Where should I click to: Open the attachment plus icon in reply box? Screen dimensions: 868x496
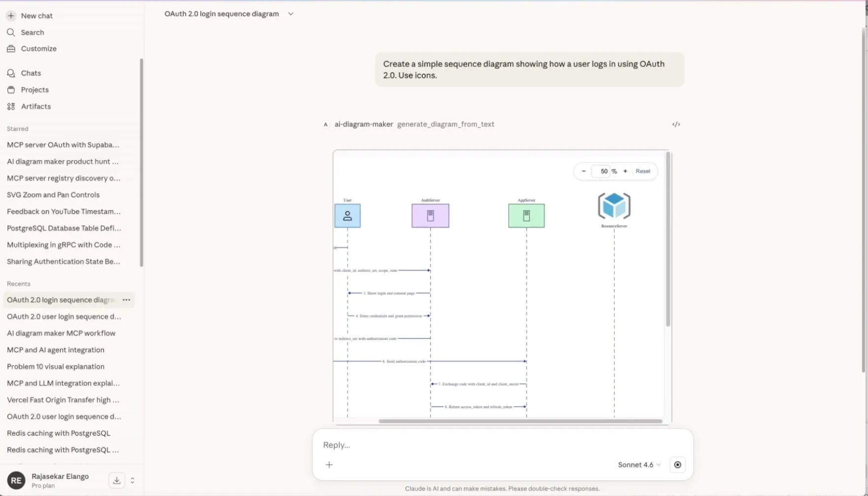click(x=329, y=464)
